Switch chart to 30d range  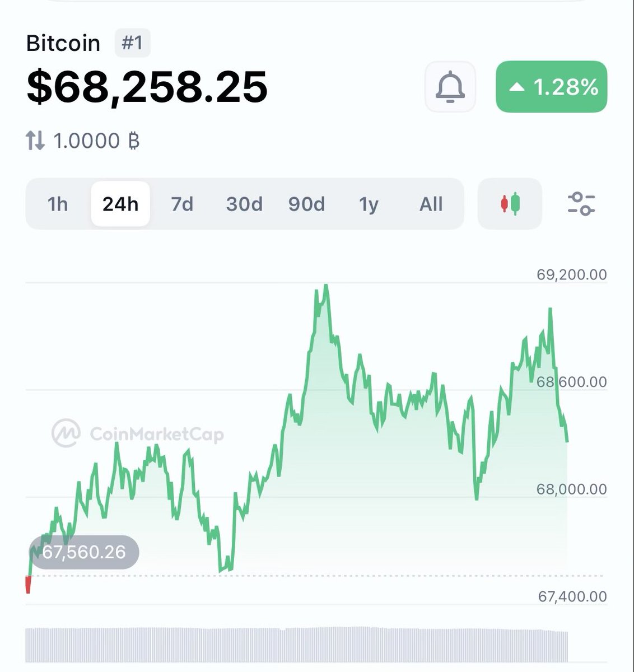(244, 204)
